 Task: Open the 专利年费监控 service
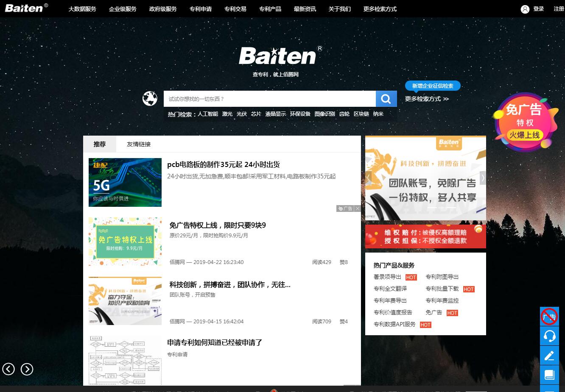tap(442, 300)
